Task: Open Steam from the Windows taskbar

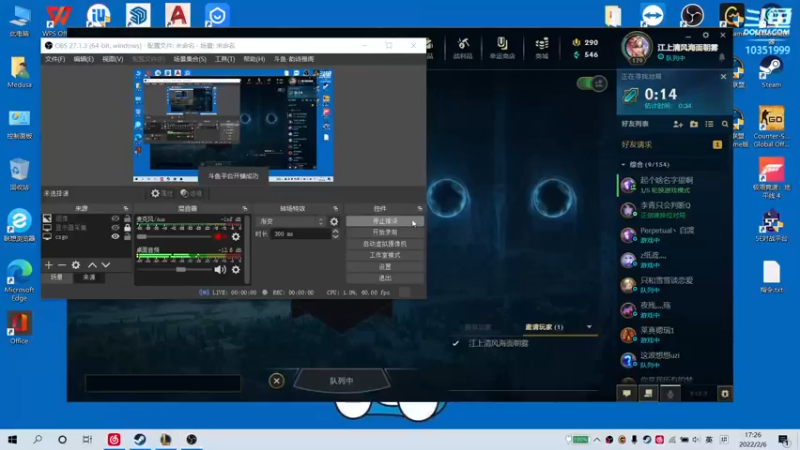Action: point(140,439)
